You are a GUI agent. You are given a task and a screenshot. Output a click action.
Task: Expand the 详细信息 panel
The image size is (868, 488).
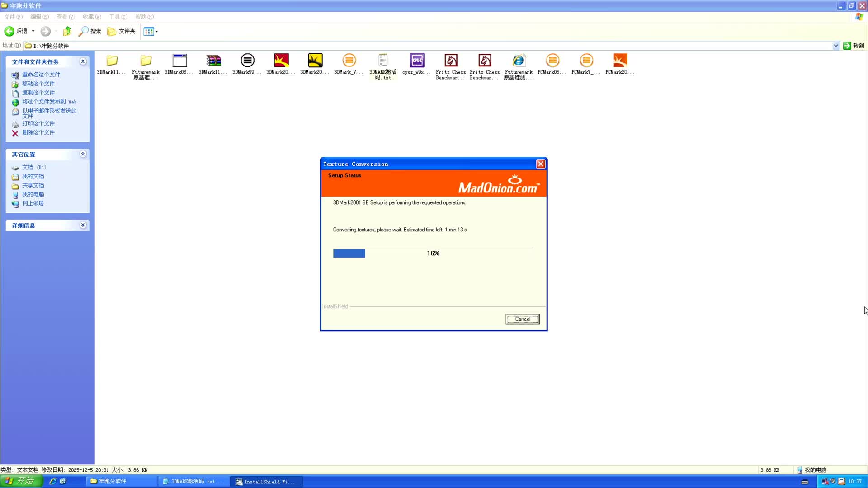coord(83,225)
